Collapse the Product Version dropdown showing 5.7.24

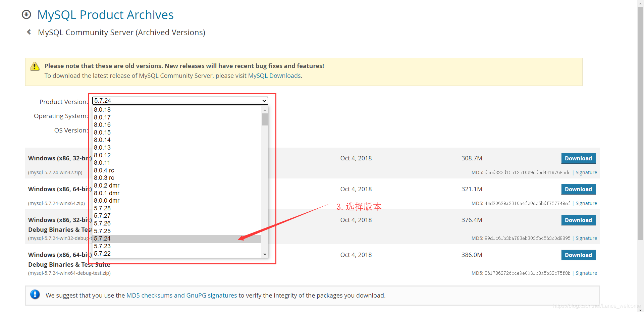(x=180, y=101)
